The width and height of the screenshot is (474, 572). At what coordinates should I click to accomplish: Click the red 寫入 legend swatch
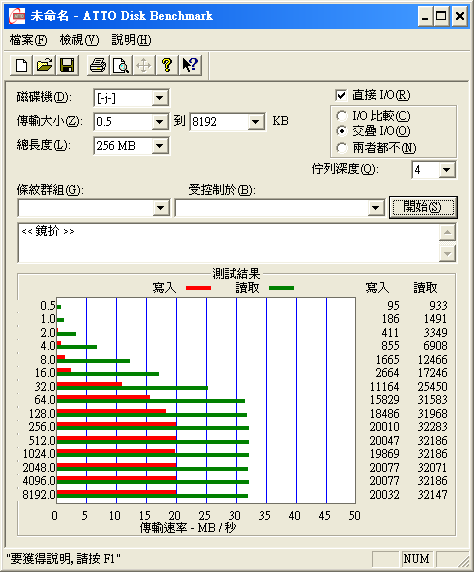(x=199, y=288)
